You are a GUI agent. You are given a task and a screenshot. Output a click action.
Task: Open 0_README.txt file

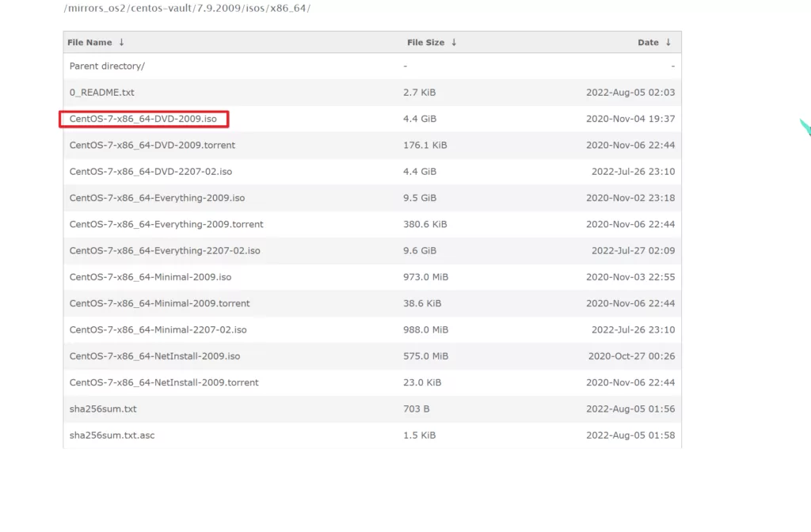(x=101, y=93)
